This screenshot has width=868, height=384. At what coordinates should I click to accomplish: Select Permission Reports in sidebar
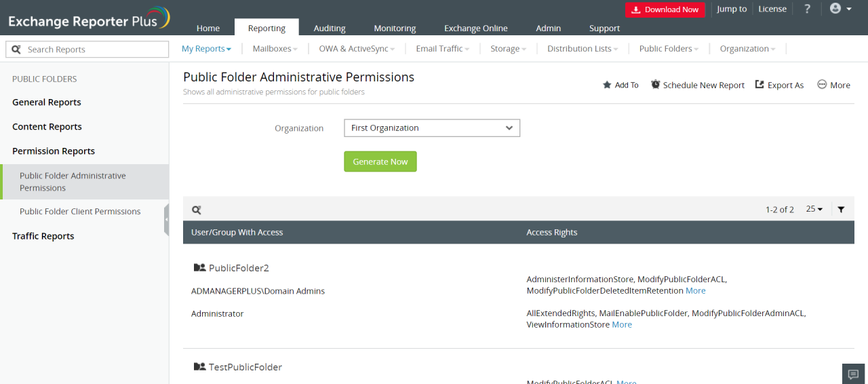[x=54, y=151]
